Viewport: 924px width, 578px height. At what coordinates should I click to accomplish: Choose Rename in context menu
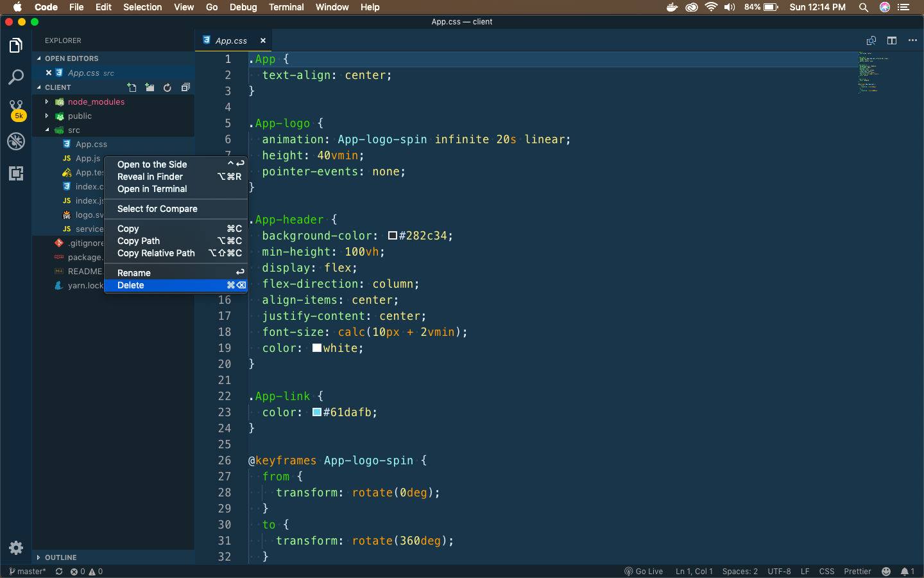[x=176, y=273]
